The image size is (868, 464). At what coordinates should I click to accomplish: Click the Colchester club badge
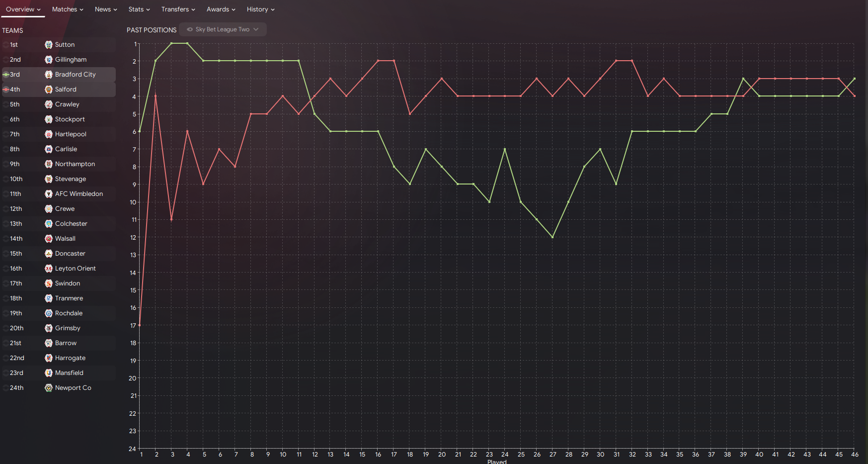(49, 224)
